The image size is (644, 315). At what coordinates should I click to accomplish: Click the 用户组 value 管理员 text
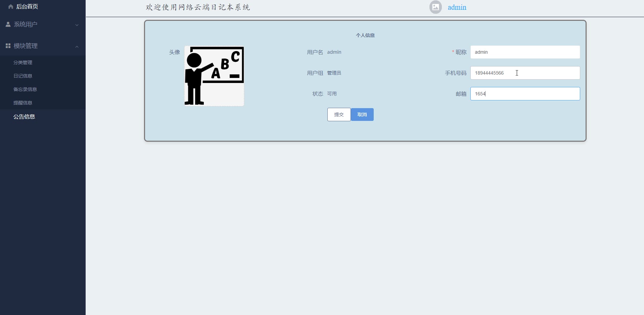(x=334, y=73)
